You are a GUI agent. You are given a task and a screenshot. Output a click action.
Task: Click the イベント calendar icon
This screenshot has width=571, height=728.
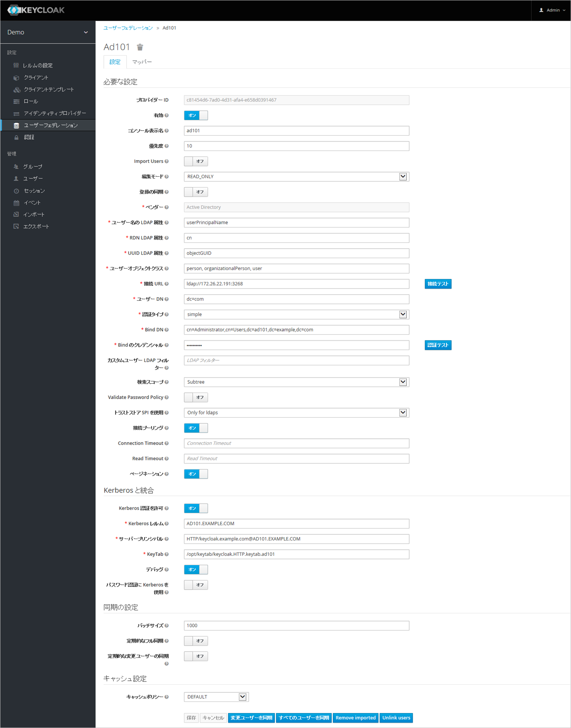(16, 203)
